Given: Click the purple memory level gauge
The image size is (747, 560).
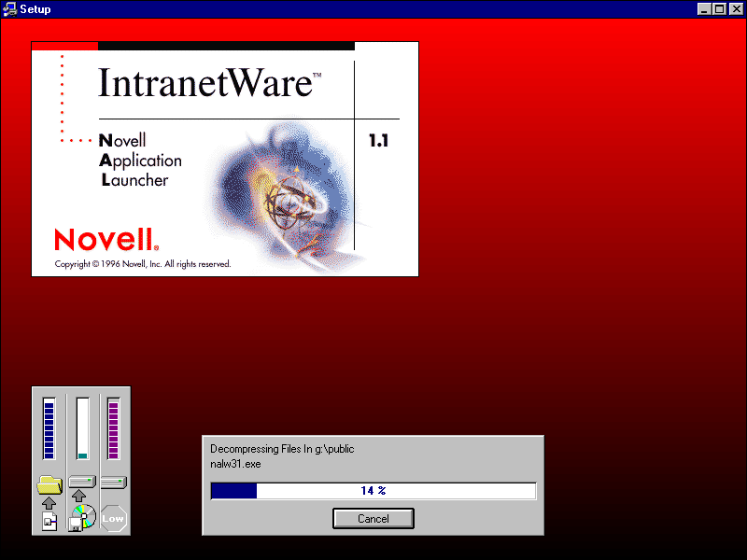Looking at the screenshot, I should (113, 428).
